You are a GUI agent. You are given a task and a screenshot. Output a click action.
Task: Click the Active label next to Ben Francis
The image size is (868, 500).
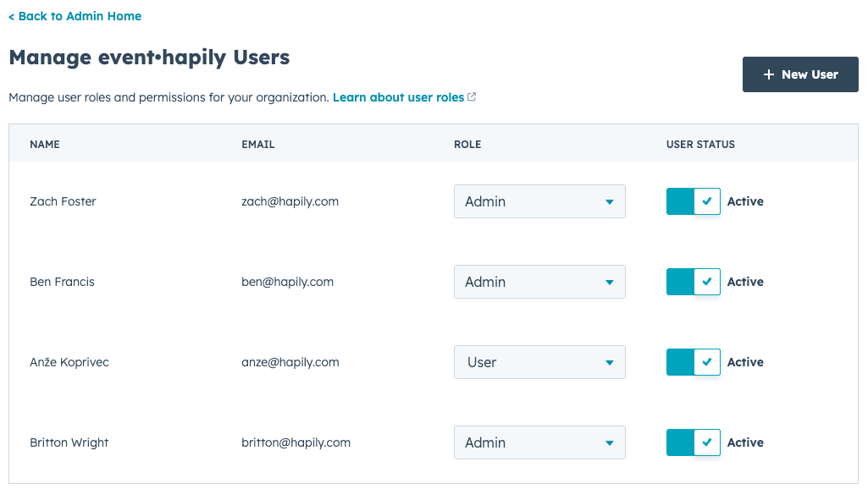tap(745, 282)
